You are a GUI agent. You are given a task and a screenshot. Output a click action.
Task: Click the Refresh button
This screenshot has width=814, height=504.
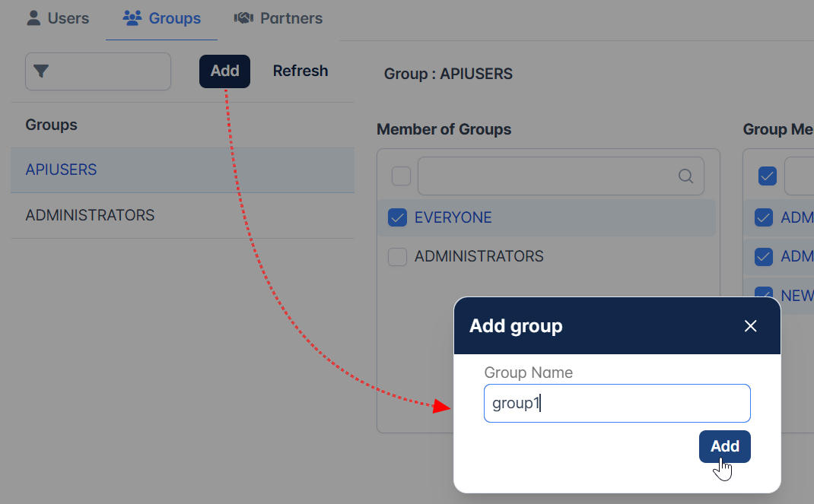[300, 71]
